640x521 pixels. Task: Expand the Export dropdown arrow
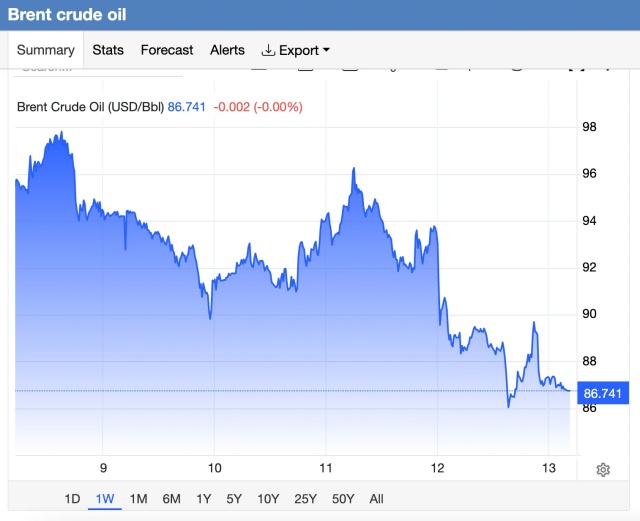[326, 50]
